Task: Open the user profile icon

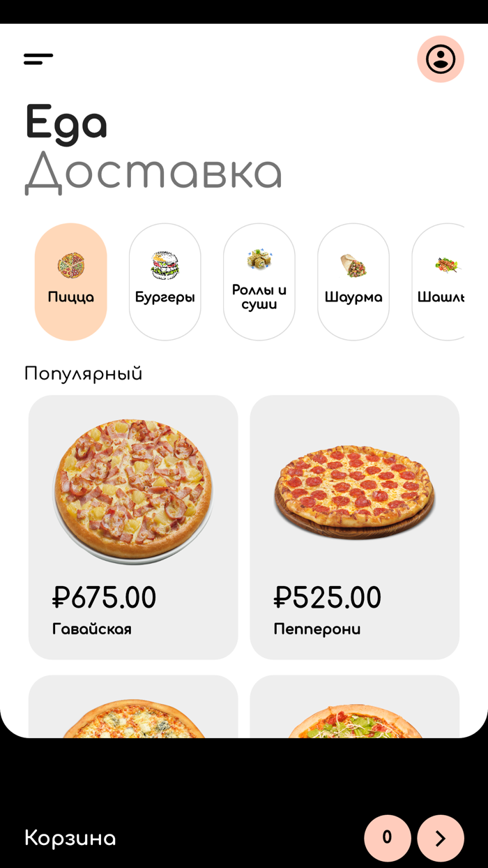Action: pos(440,59)
